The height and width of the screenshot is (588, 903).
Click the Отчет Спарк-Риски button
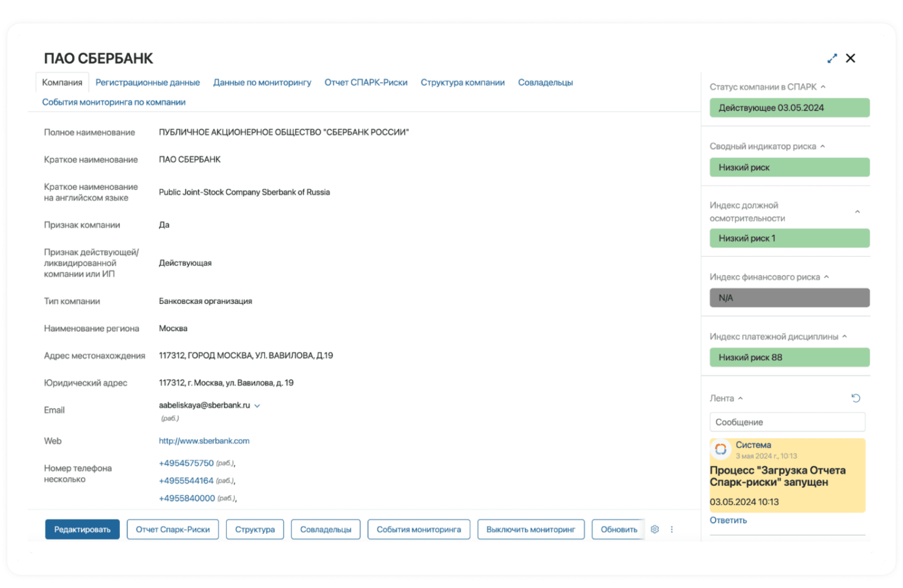click(173, 529)
